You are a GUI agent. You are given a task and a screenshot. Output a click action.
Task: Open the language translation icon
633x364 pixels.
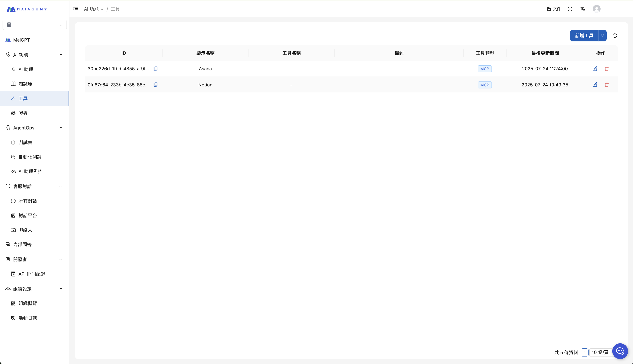pyautogui.click(x=583, y=9)
